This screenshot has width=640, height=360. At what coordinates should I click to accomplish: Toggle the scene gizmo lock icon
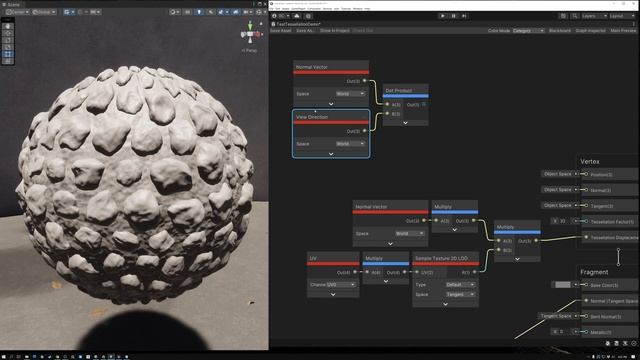(261, 24)
